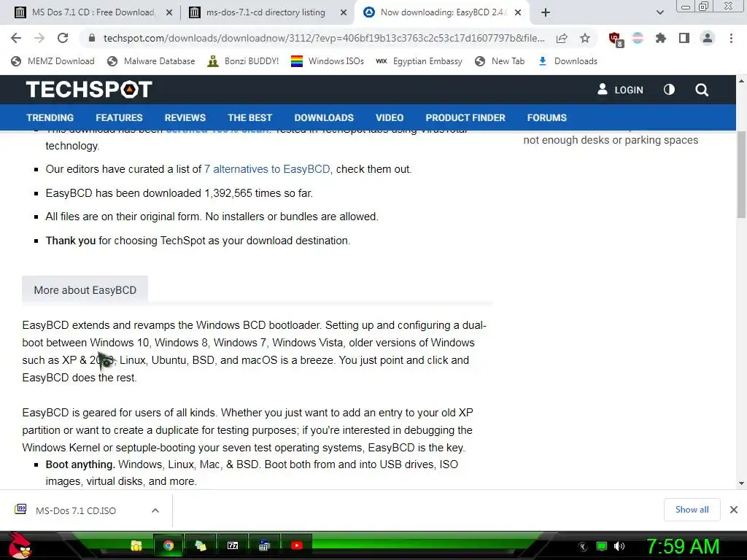This screenshot has width=747, height=560.
Task: Open TechSpot site search
Action: [x=702, y=90]
